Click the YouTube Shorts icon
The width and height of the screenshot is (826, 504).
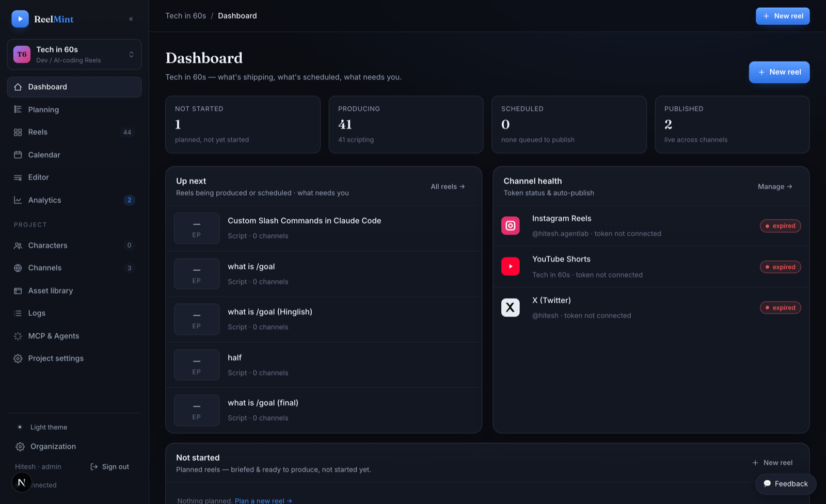point(511,266)
